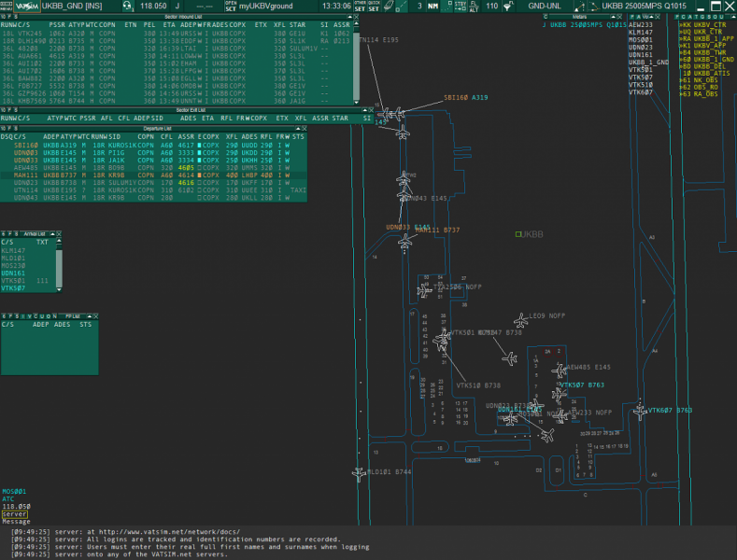This screenshot has width=737, height=560.
Task: Click the 110 altitude filter value
Action: [491, 7]
